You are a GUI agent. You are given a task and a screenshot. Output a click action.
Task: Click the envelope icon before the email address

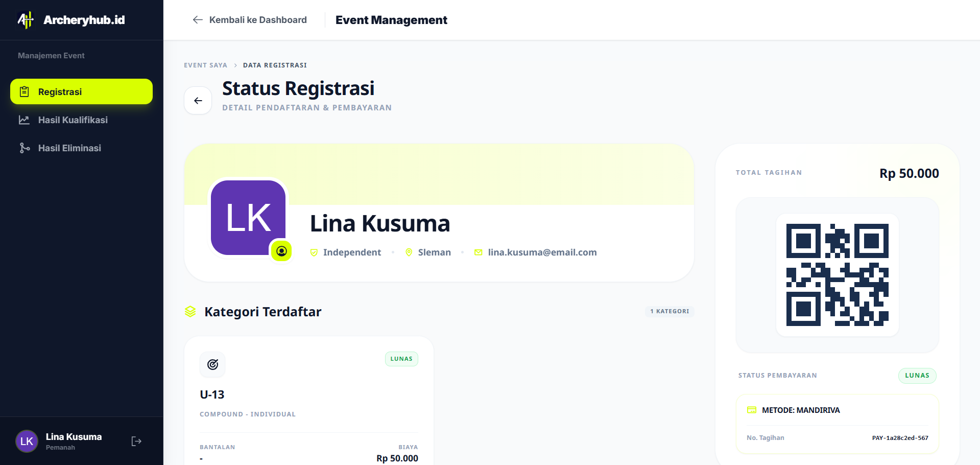(478, 252)
